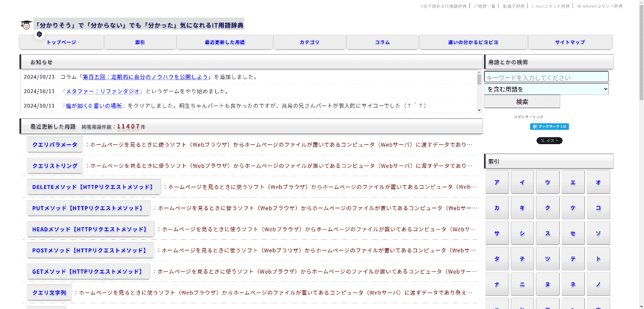644x309 pixels.
Task: Open the メタファー：リファンタジオ news link
Action: point(96,91)
